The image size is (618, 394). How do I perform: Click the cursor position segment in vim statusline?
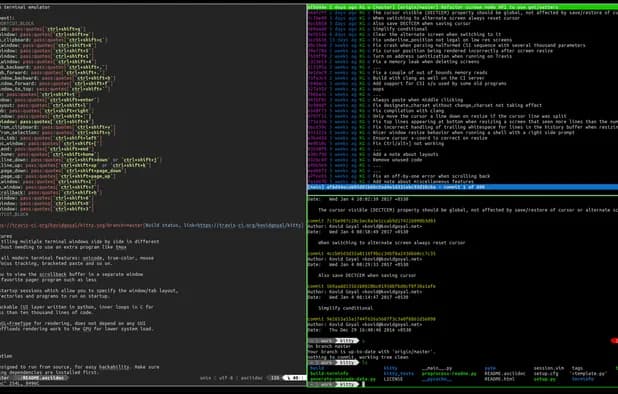click(294, 378)
